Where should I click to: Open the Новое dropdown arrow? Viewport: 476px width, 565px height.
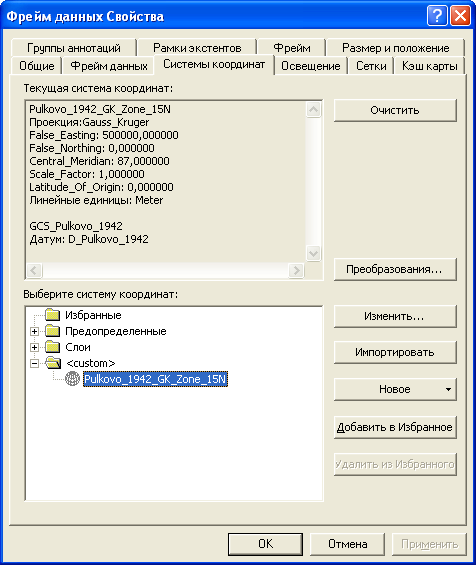(x=448, y=389)
